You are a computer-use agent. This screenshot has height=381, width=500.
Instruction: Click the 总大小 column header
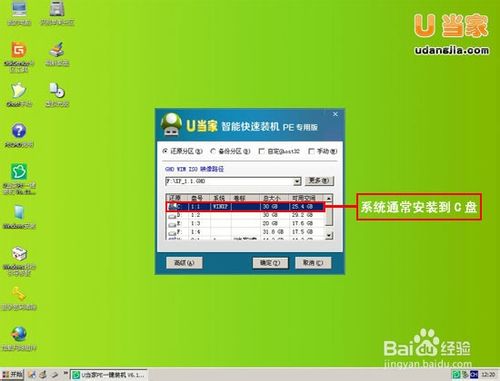[274, 198]
